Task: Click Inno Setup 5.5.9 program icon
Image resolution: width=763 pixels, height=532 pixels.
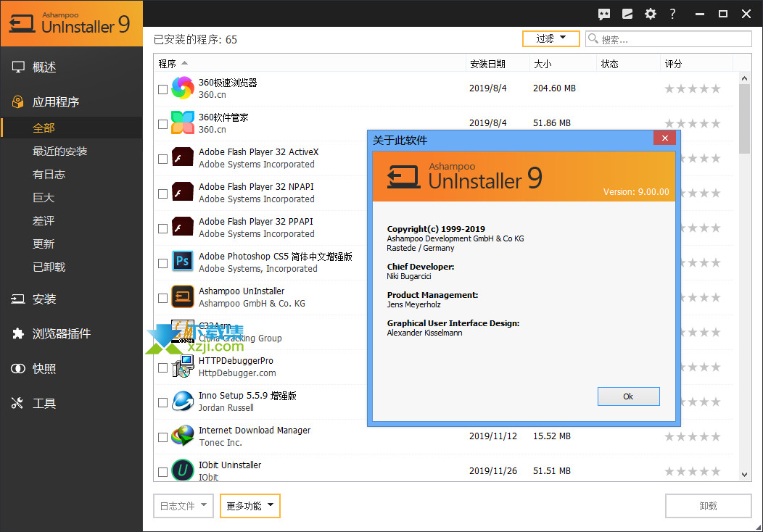Action: click(x=183, y=402)
